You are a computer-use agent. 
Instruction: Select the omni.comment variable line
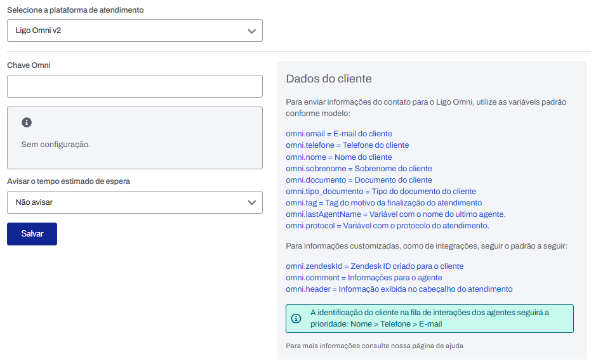(364, 278)
